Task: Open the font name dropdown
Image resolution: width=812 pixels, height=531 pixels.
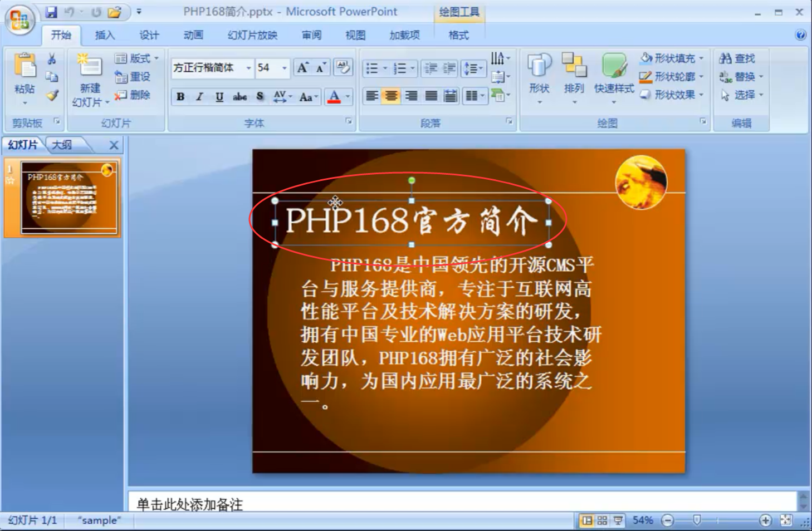Action: pos(249,69)
